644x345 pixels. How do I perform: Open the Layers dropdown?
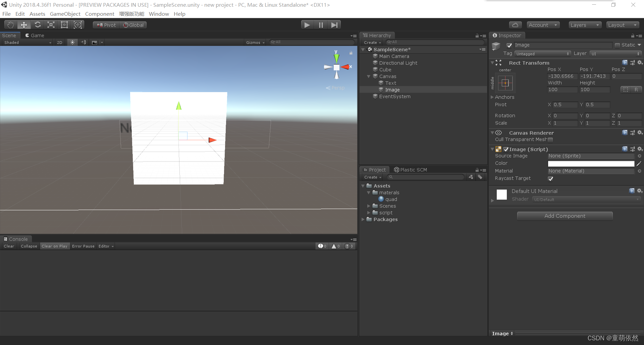pyautogui.click(x=585, y=25)
